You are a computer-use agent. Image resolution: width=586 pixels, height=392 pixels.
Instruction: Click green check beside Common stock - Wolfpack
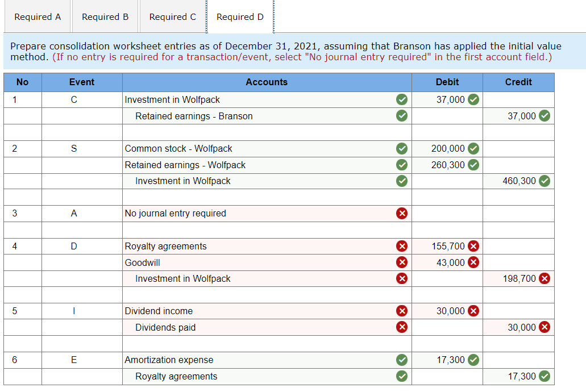pos(402,148)
